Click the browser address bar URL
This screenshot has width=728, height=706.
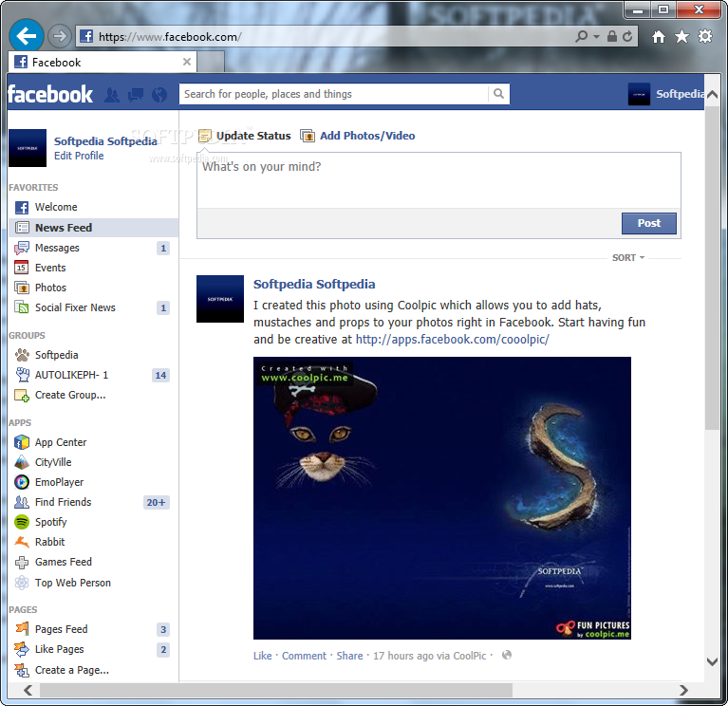(170, 37)
